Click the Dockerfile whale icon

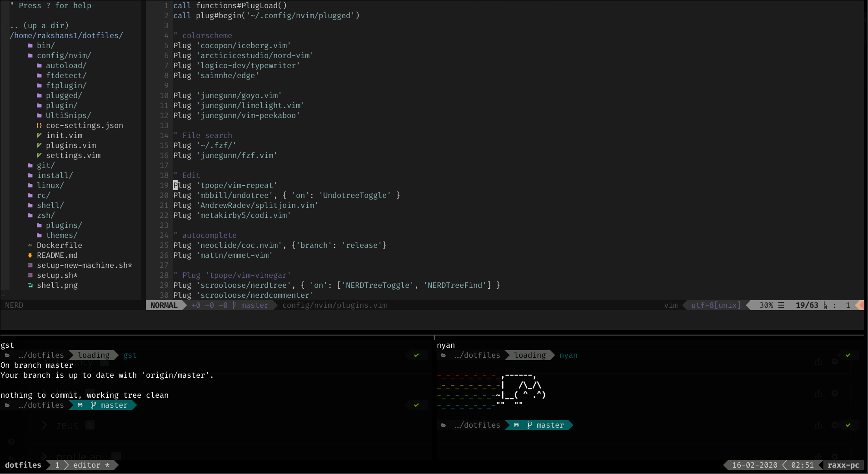tap(30, 245)
